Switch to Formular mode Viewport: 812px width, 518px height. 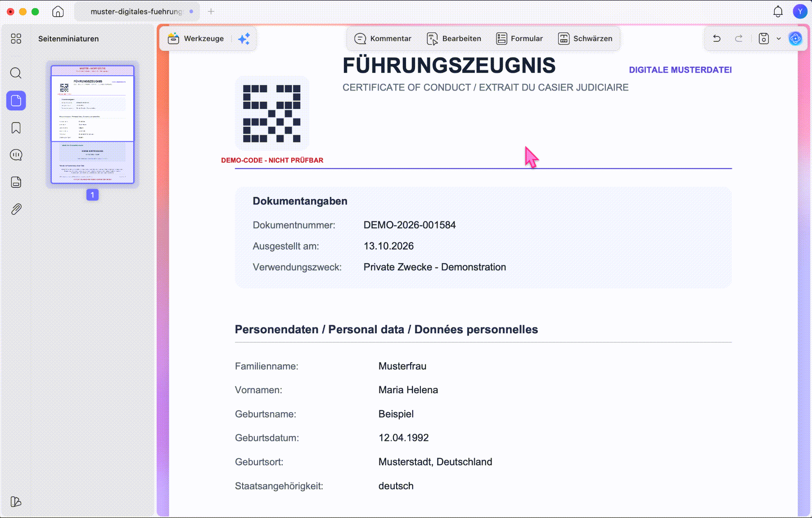[x=519, y=38]
